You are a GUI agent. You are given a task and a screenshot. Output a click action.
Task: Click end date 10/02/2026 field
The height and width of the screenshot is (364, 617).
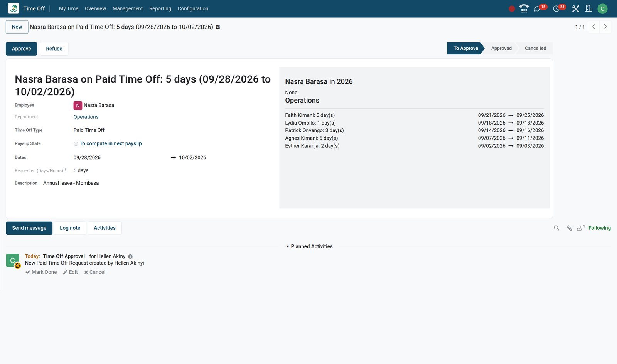(192, 158)
